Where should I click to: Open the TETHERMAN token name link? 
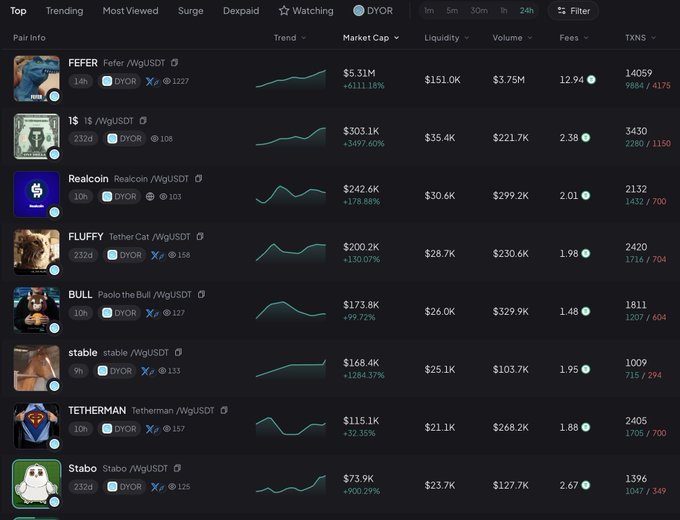pos(97,410)
